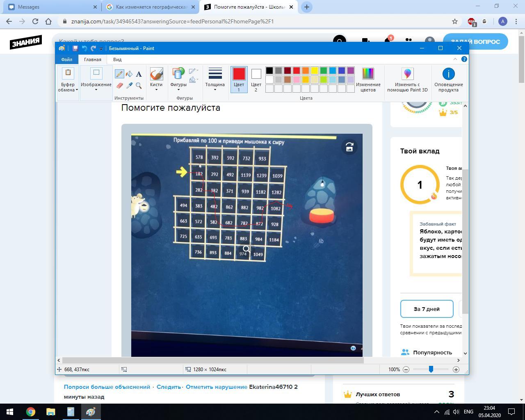This screenshot has width=525, height=420.
Task: Click zoom out minus in Paint status bar
Action: 406,370
